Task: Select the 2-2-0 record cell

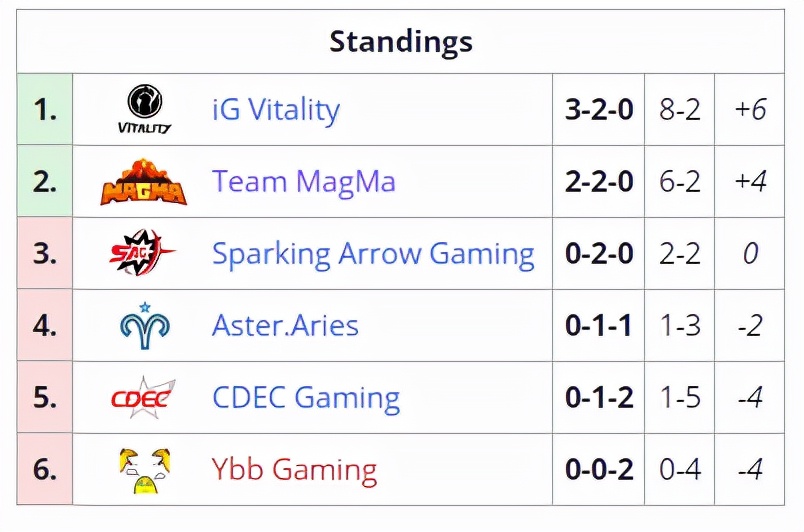Action: (599, 181)
